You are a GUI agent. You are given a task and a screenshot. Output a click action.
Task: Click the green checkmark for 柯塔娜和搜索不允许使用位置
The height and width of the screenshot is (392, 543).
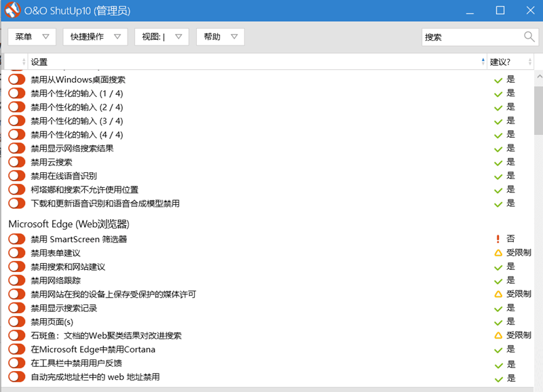498,191
